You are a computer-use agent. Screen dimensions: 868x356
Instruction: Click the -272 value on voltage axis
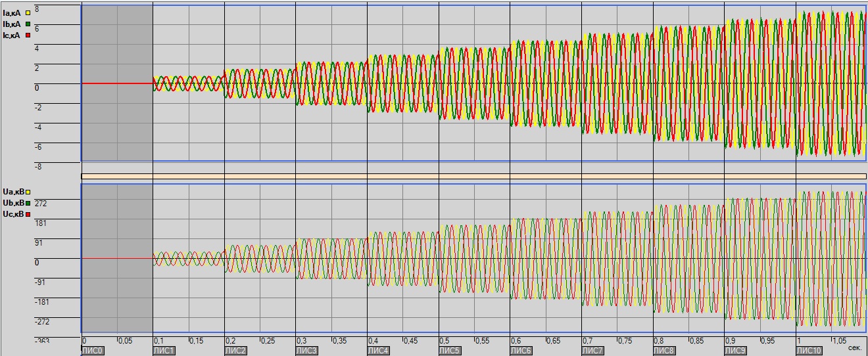pos(41,322)
